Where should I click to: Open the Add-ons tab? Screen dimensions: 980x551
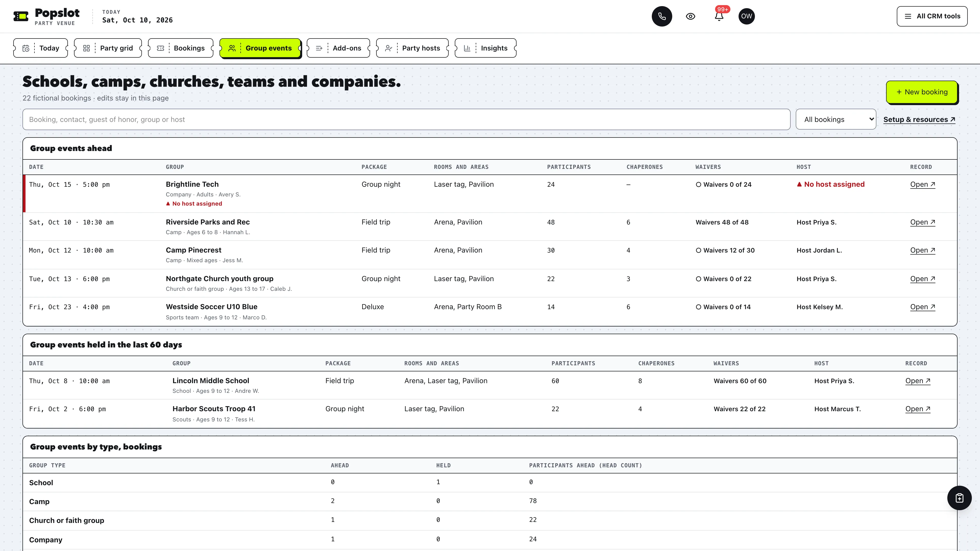339,48
